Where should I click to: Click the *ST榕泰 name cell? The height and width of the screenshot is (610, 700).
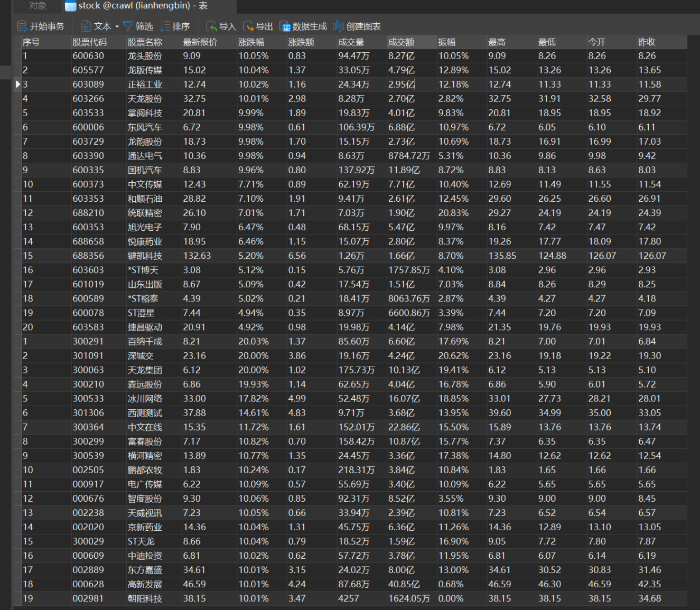[154, 298]
